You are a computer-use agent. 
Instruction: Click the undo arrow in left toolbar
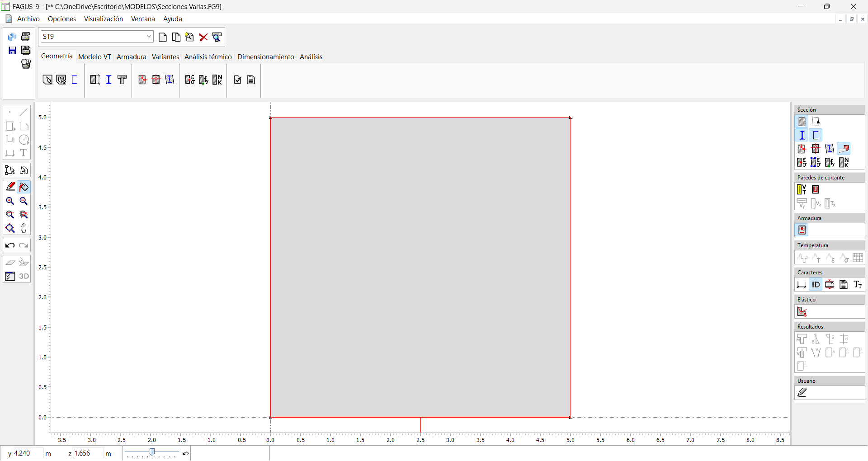coord(10,245)
